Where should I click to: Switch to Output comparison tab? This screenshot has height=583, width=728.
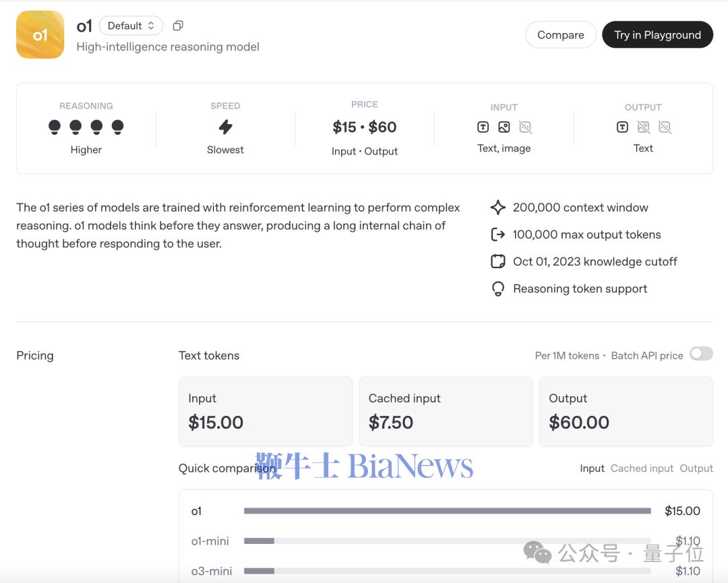point(696,468)
